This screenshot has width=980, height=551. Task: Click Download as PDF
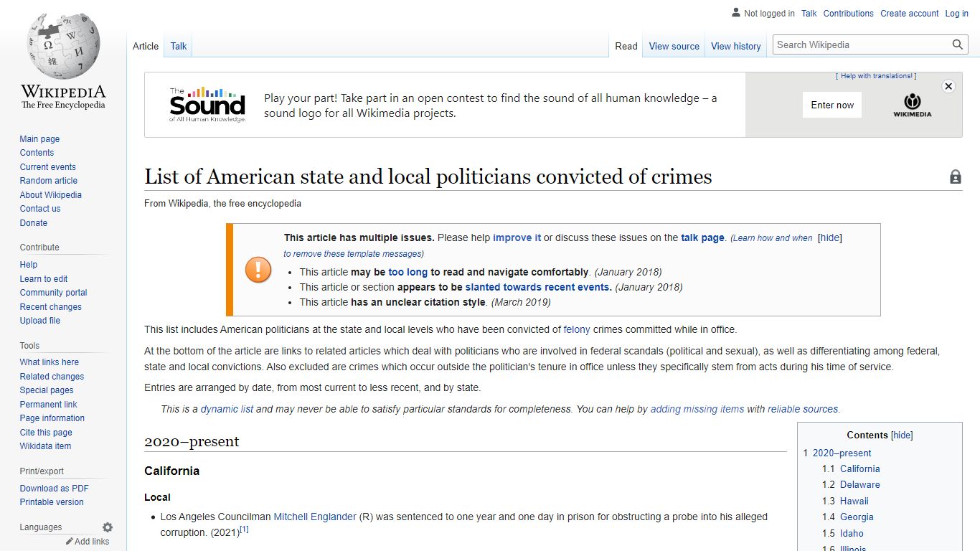(x=54, y=489)
